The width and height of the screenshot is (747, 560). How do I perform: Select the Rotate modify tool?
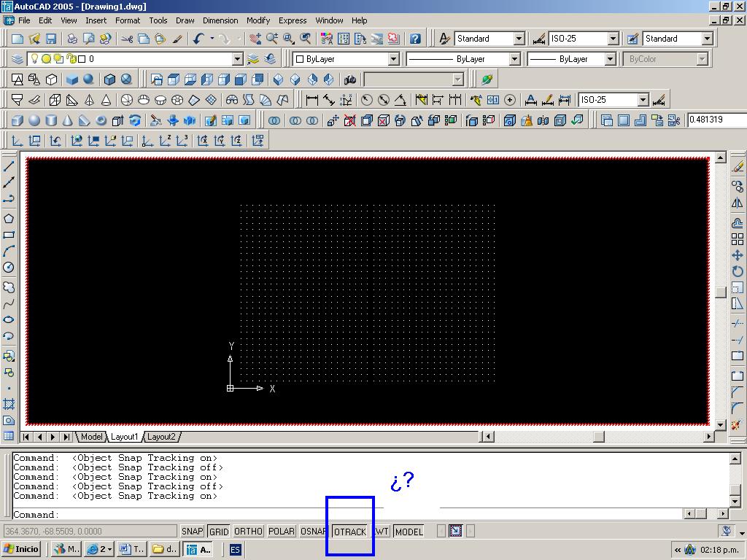(738, 271)
